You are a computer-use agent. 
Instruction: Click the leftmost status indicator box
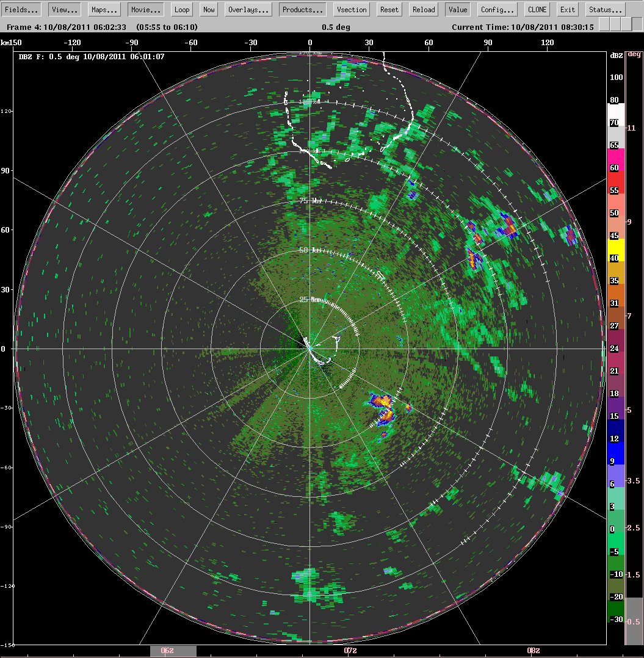(x=604, y=24)
